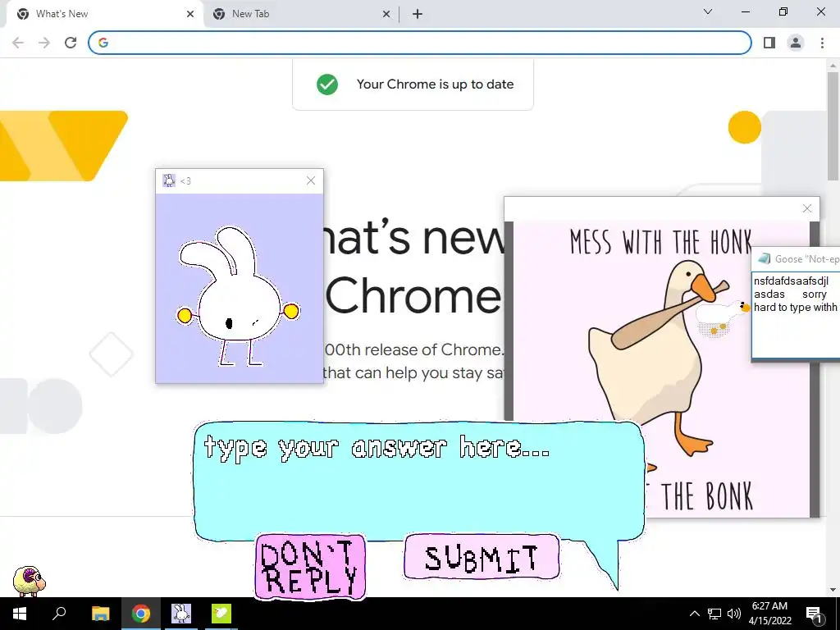Click the scrollbar up arrow
This screenshot has width=840, height=630.
833,64
